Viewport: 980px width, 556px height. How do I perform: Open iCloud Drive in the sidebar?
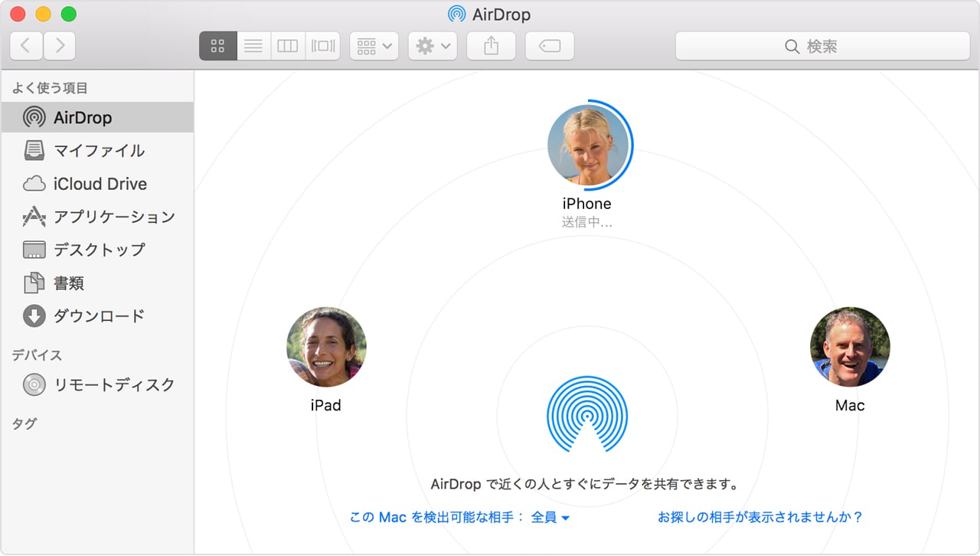pyautogui.click(x=97, y=184)
